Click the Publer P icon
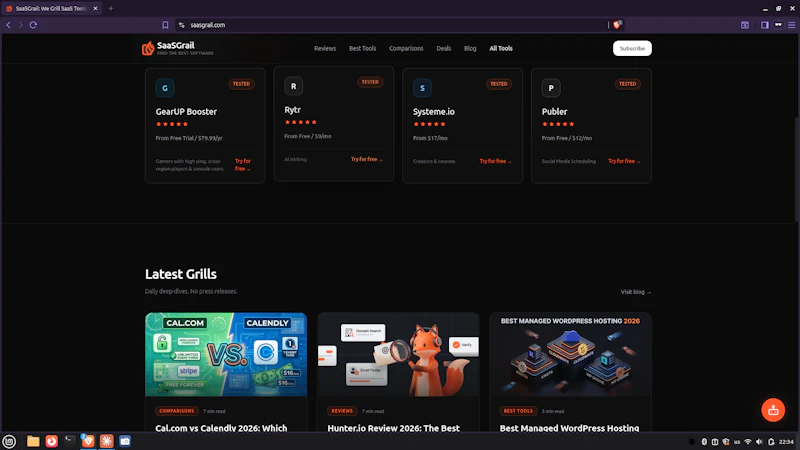Screen dimensions: 800x450 [551, 88]
